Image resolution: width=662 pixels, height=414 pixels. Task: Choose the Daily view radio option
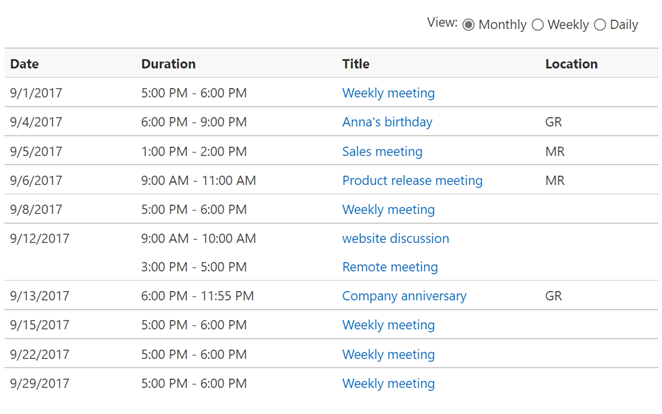click(600, 24)
